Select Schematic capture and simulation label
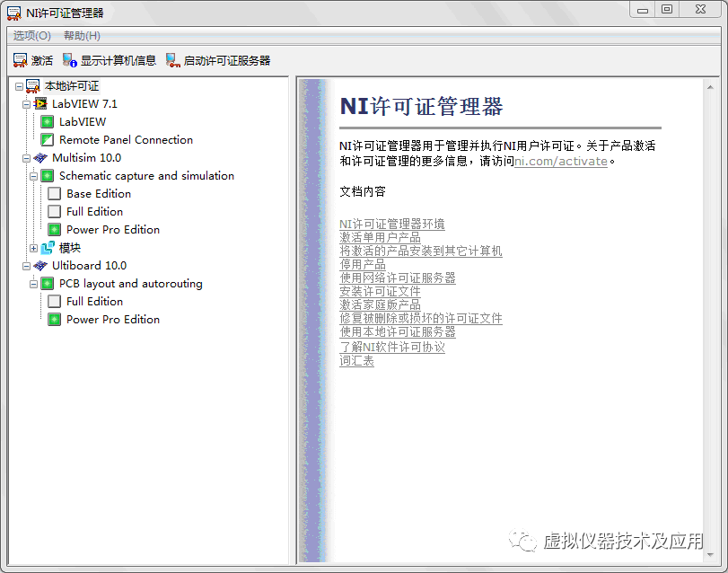The image size is (728, 573). click(146, 176)
